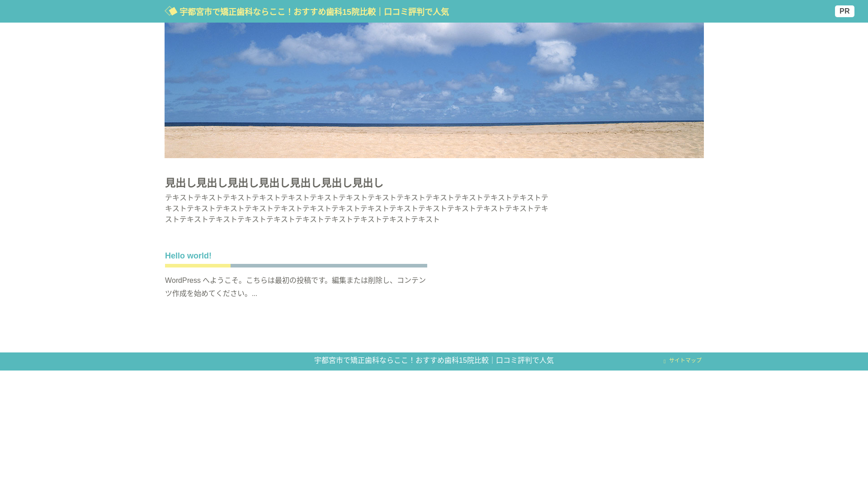Click the footer site title text
The height and width of the screenshot is (488, 868).
tap(434, 361)
